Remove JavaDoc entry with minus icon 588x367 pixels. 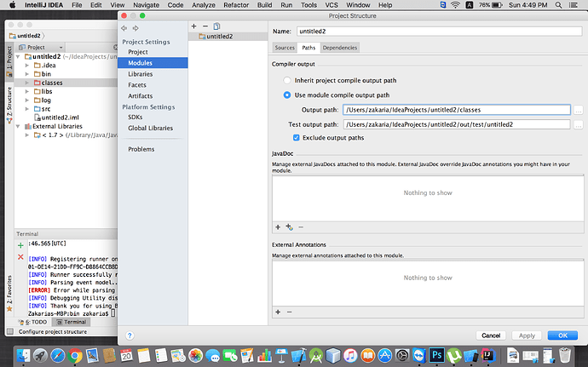[301, 227]
